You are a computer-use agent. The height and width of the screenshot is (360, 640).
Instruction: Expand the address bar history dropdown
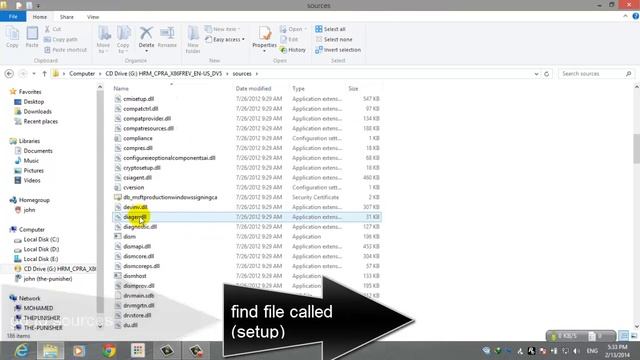(536, 74)
